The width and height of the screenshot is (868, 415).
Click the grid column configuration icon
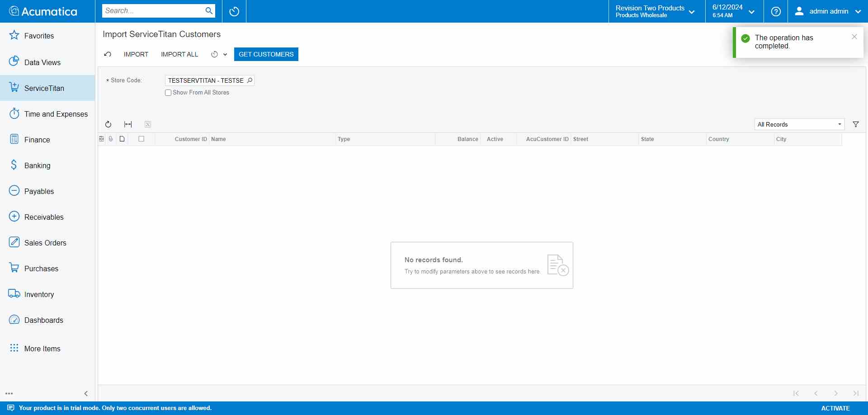[x=101, y=139]
